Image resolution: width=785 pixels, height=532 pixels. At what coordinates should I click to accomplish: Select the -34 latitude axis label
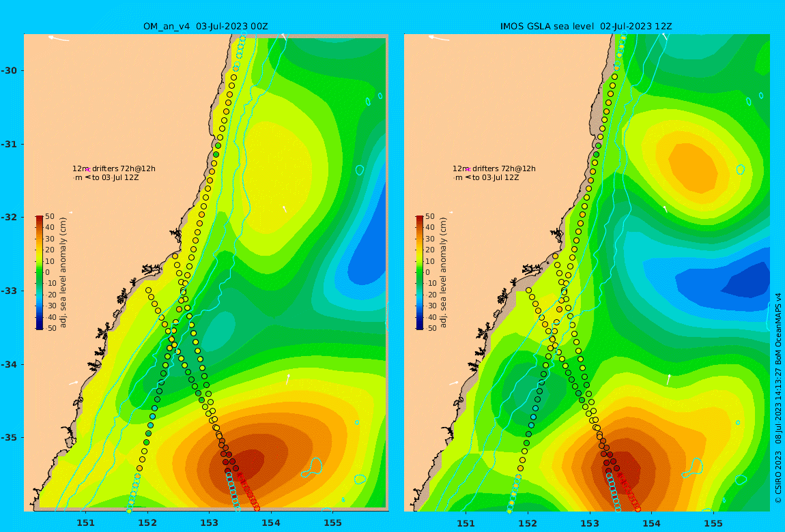[9, 364]
